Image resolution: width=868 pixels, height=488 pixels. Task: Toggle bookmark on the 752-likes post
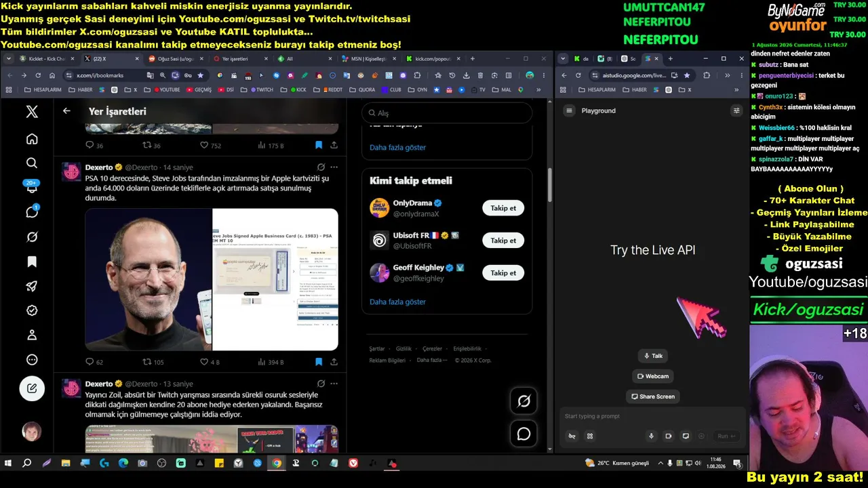pos(319,145)
